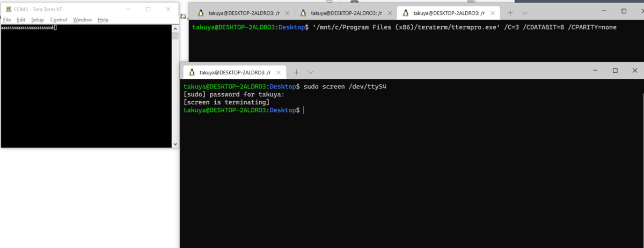644x248 pixels.
Task: Click the Tera Term scrollbar up arrow
Action: click(x=175, y=28)
